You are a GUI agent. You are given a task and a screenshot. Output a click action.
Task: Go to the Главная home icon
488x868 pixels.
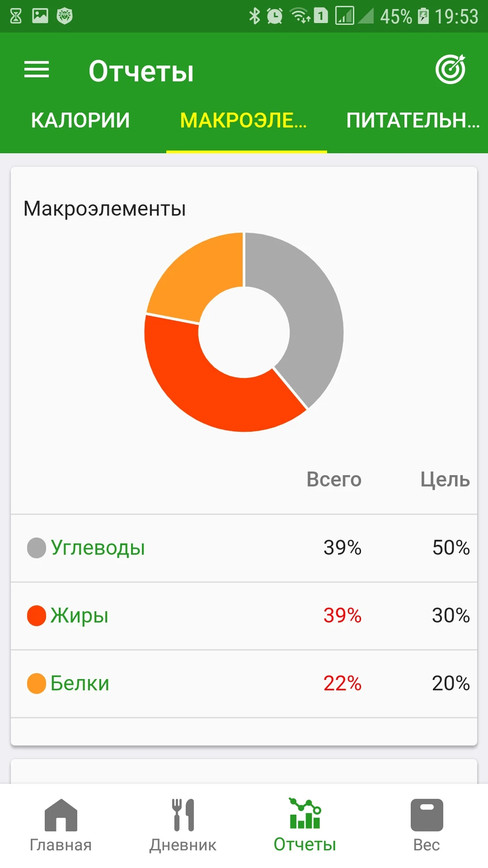(61, 815)
